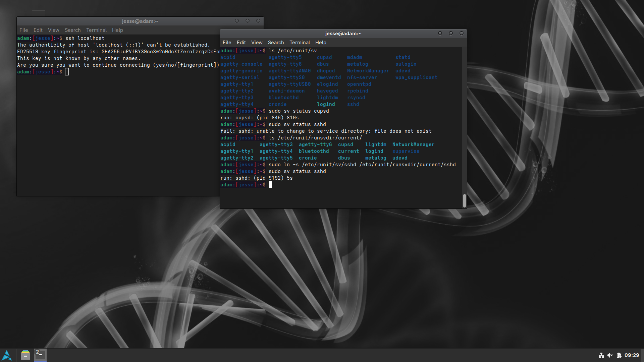Click the 'sudo ln -s /etc/runit/sv/sshd' command line
Screen dimensions: 644x362
point(362,165)
